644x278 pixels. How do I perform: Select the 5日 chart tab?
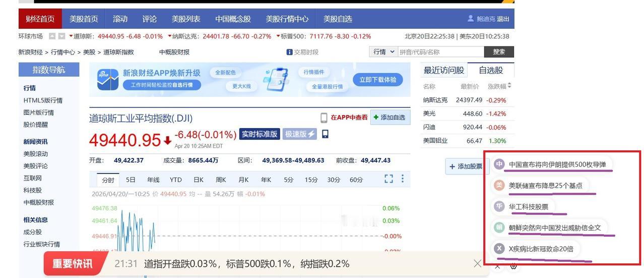pos(131,180)
